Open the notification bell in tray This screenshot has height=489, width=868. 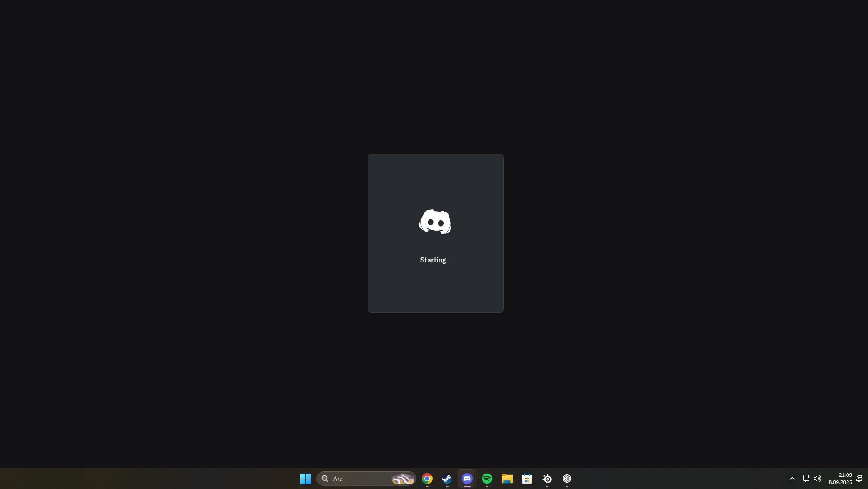click(x=859, y=479)
